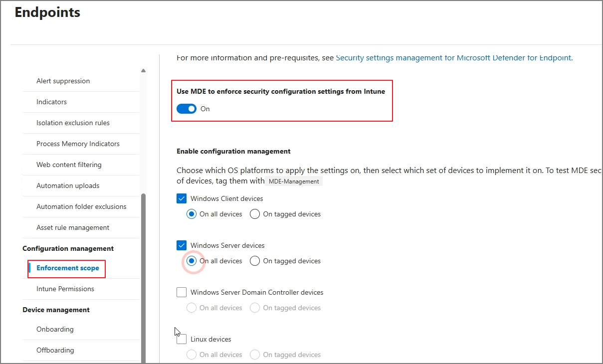The width and height of the screenshot is (603, 364).
Task: Open Alert suppression settings
Action: tap(63, 81)
